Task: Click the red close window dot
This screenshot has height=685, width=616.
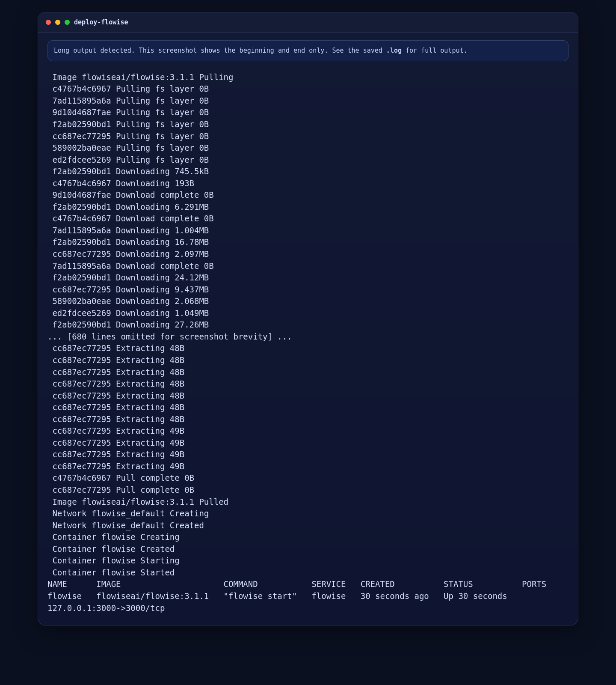Action: 48,22
